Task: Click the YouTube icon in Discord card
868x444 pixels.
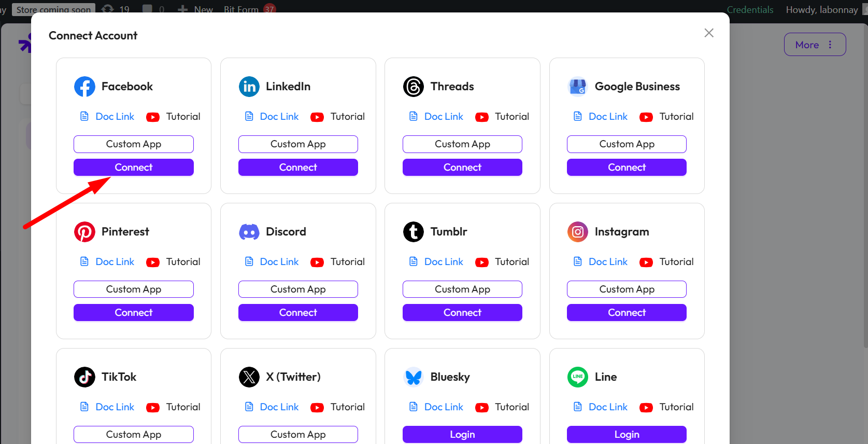Action: (x=317, y=262)
